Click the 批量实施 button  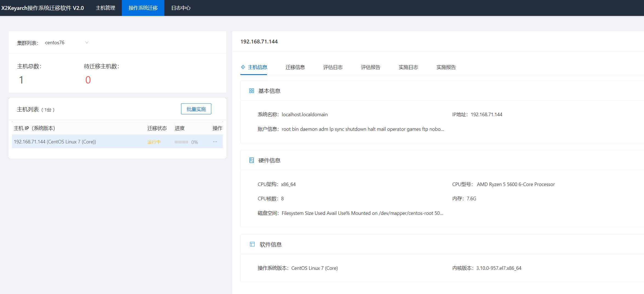coord(196,109)
